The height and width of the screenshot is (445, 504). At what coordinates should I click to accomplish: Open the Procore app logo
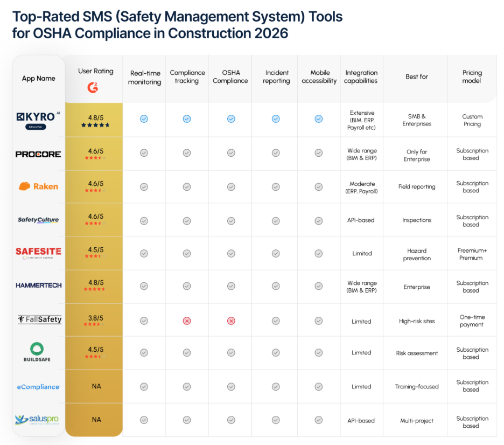point(38,154)
